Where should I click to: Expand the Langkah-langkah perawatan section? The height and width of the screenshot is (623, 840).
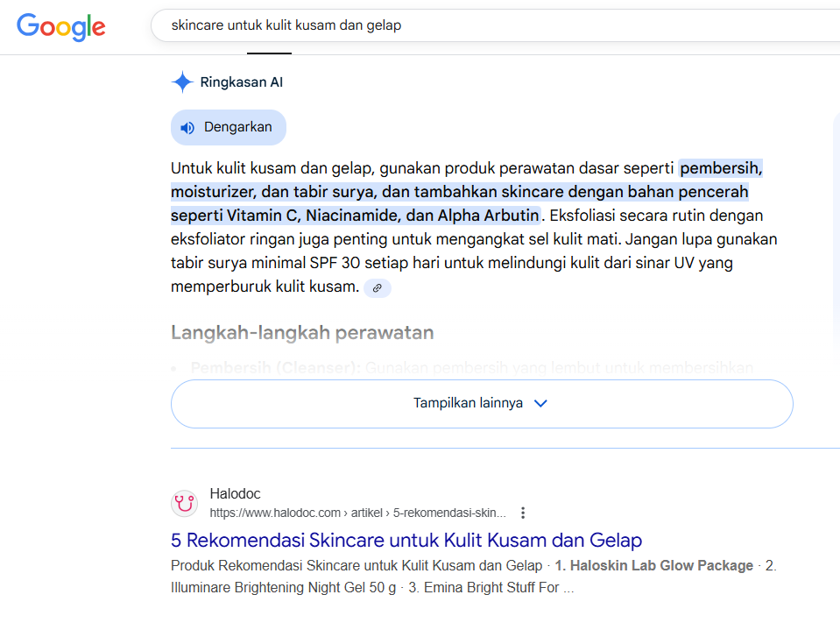point(303,332)
